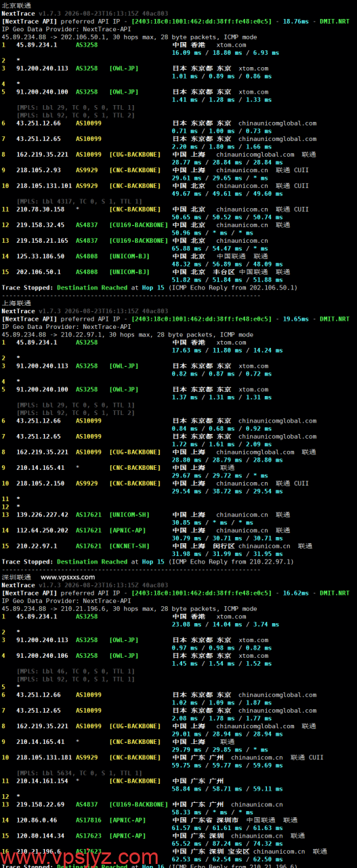Click latency '65.88 ms / 54.47 ms / * ms'
357x868 pixels.
[x=218, y=248]
